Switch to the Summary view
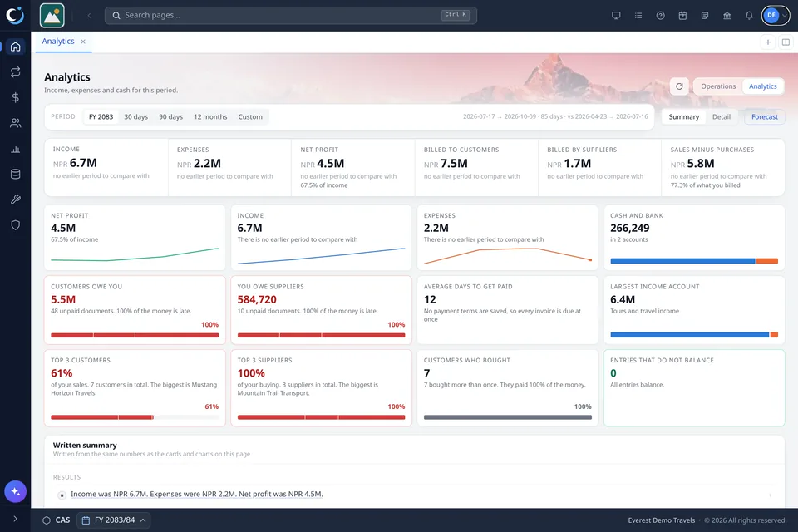Image resolution: width=798 pixels, height=532 pixels. [x=683, y=116]
